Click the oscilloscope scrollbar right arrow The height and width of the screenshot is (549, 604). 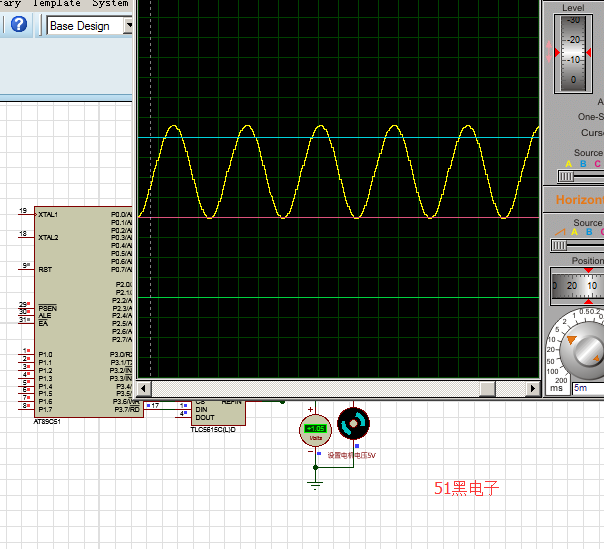[533, 388]
